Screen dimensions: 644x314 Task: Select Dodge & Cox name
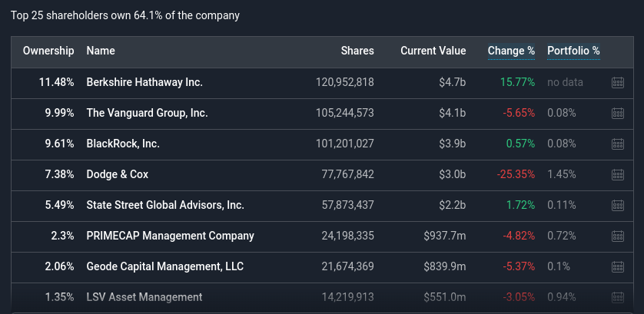tap(118, 175)
